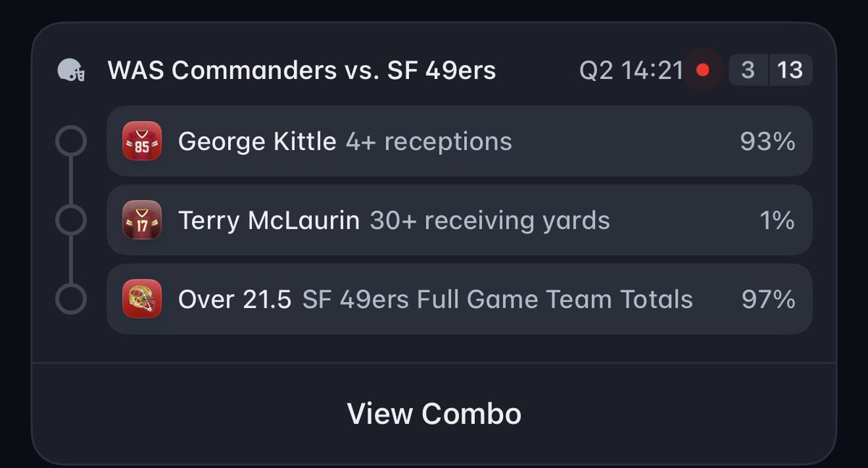This screenshot has height=468, width=868.
Task: Open the View Combo button
Action: [x=434, y=414]
